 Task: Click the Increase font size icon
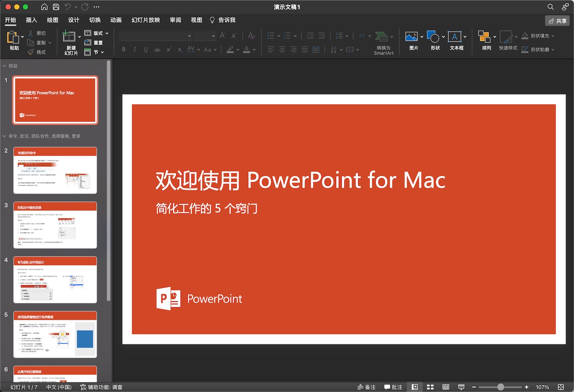tap(223, 36)
